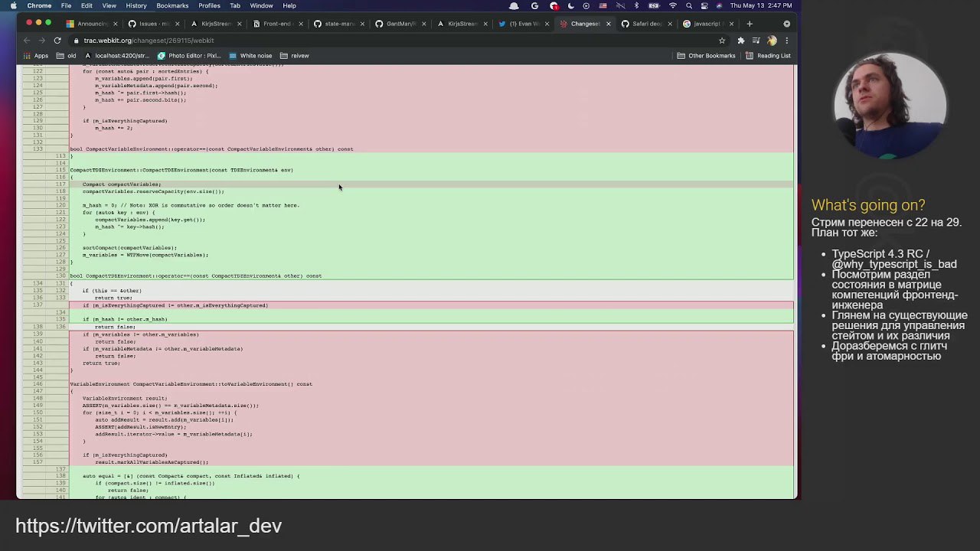Click the line 'm_hash *= 2;'
980x551 pixels.
point(113,128)
